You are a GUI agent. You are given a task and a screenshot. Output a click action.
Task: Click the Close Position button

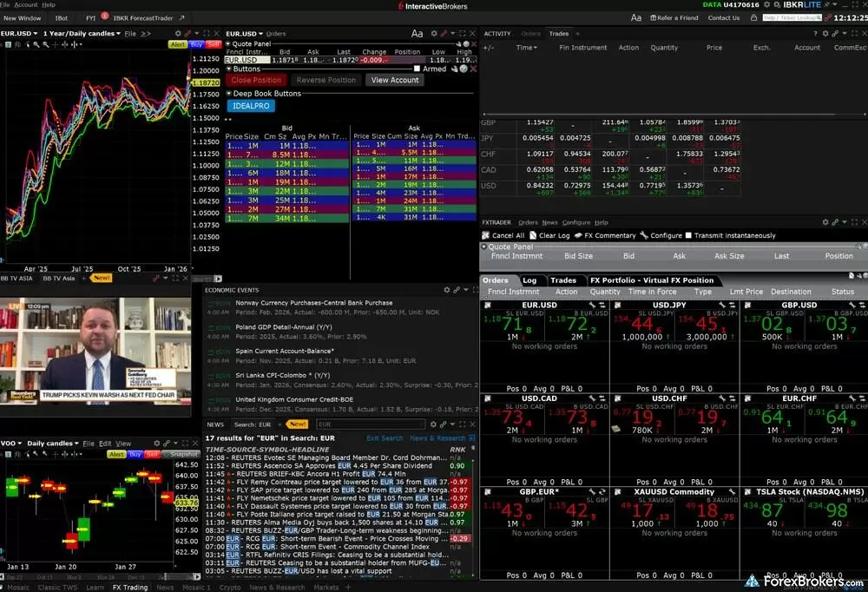(x=256, y=80)
